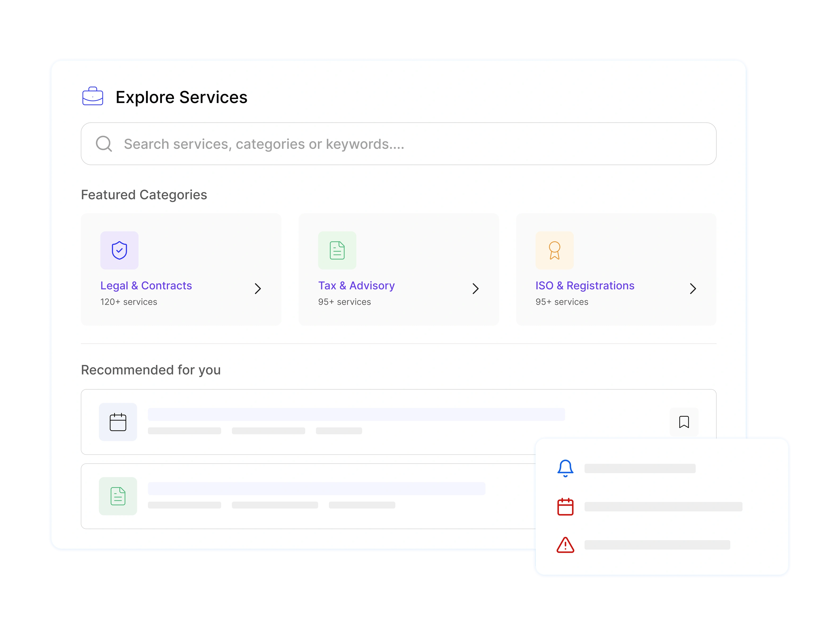This screenshot has width=840, height=636.
Task: Expand Legal & Contracts with chevron arrow
Action: [258, 289]
